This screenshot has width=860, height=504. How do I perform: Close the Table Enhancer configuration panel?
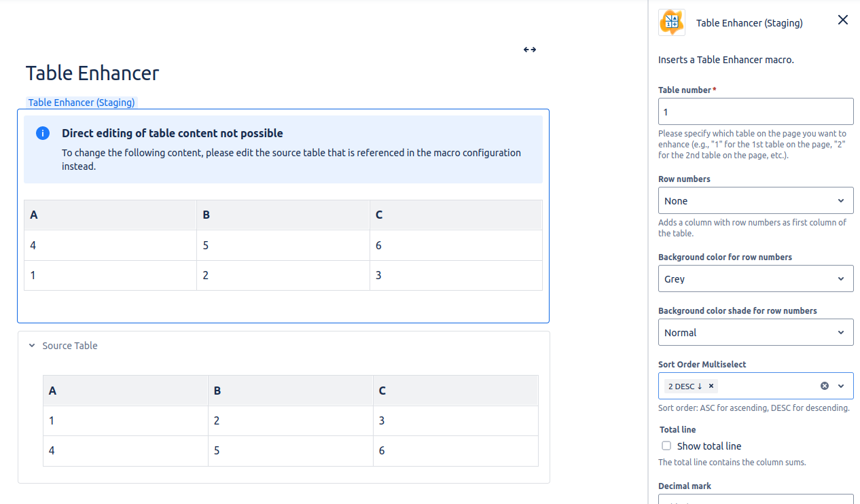point(842,20)
